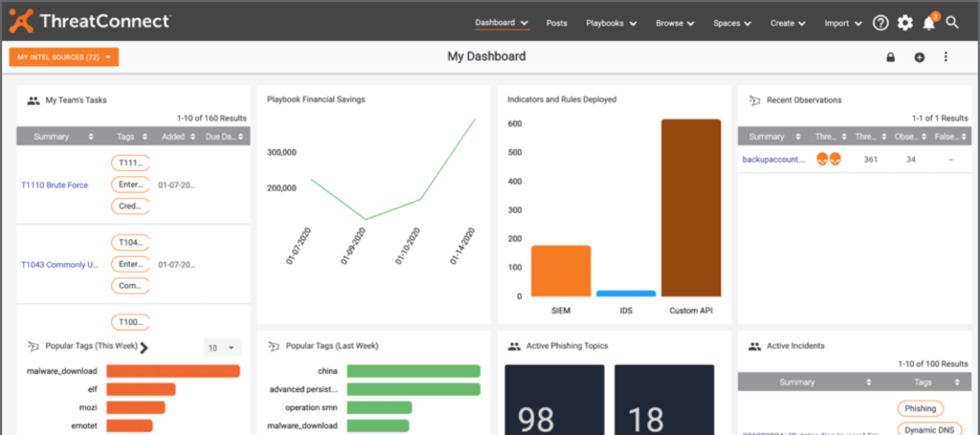Click the My Team's Tasks people icon
Screen dimensions: 980x435
click(x=33, y=100)
